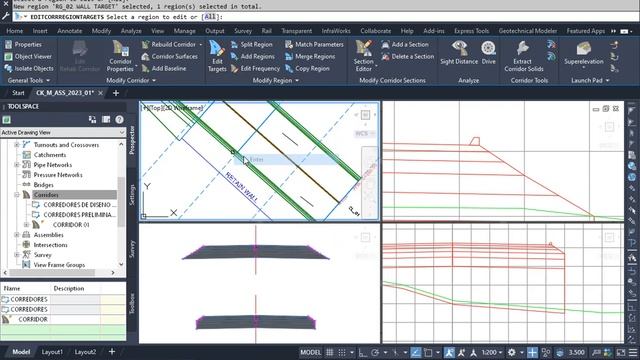Toggle MODEL space button in status bar
This screenshot has height=360, width=640.
(311, 352)
